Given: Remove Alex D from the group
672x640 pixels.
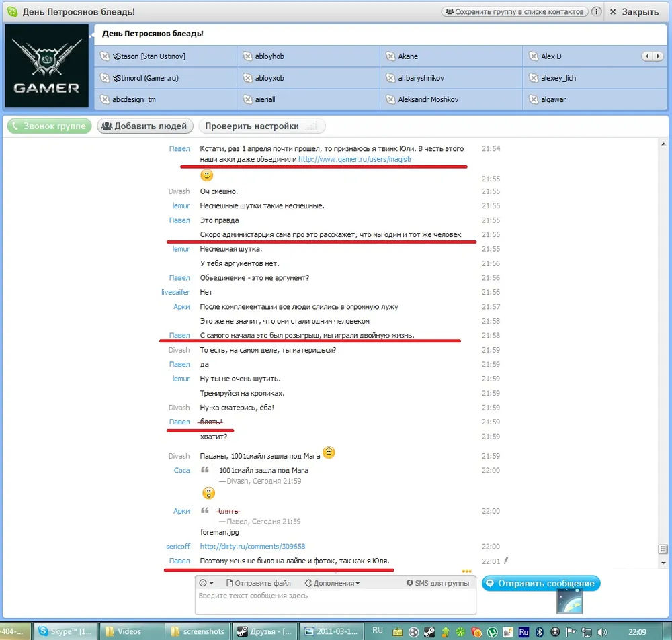Looking at the screenshot, I should pyautogui.click(x=533, y=56).
